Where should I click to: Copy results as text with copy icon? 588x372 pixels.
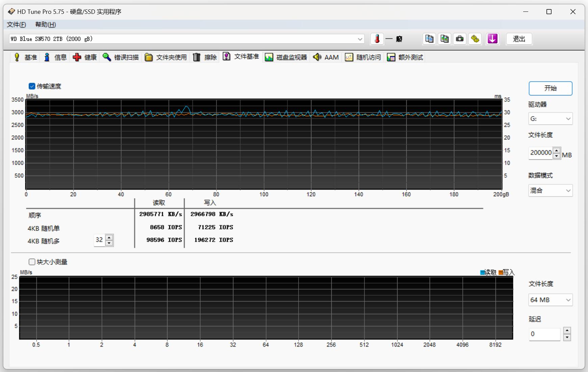pyautogui.click(x=429, y=39)
